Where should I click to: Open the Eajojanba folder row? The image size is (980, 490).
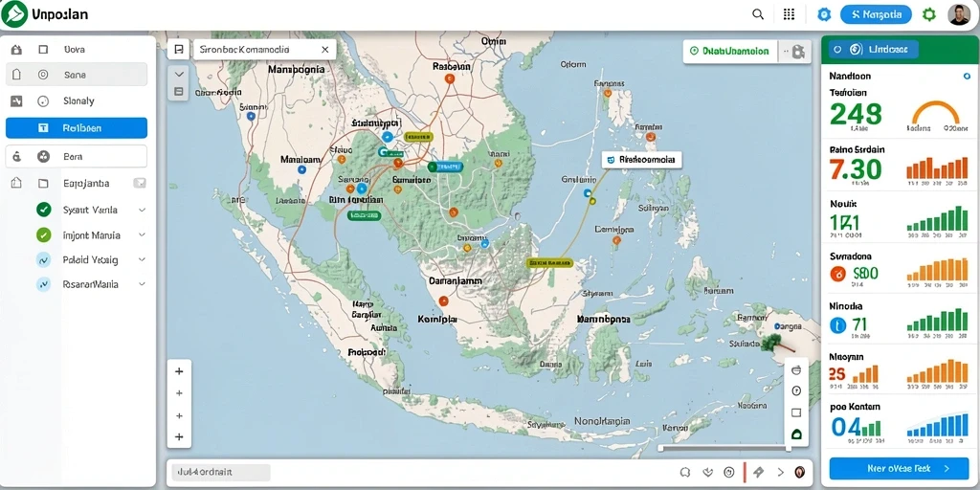77,183
